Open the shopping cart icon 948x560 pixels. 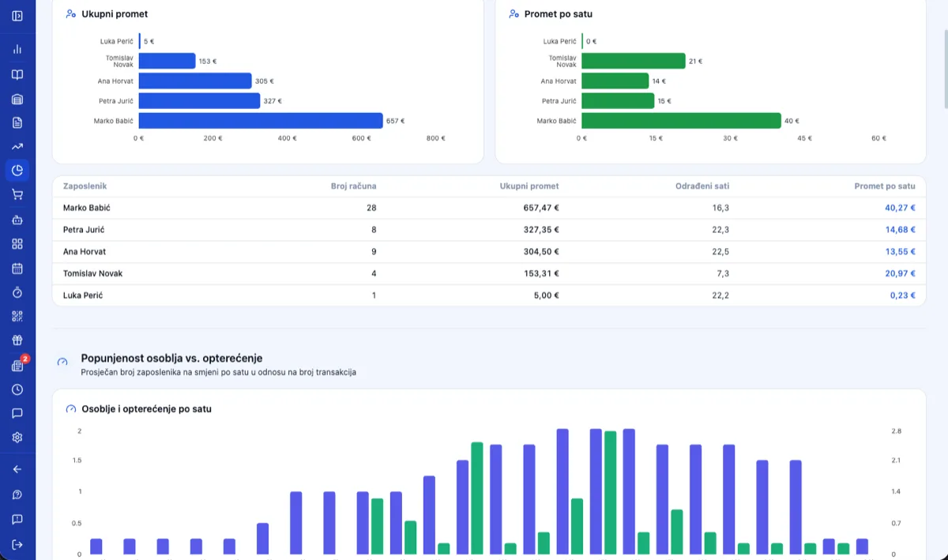(17, 194)
